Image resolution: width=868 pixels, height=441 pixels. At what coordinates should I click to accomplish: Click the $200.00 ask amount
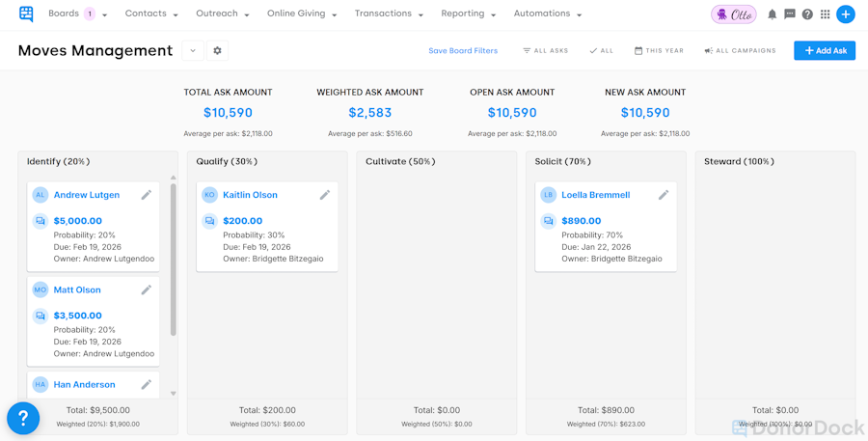[x=242, y=221]
